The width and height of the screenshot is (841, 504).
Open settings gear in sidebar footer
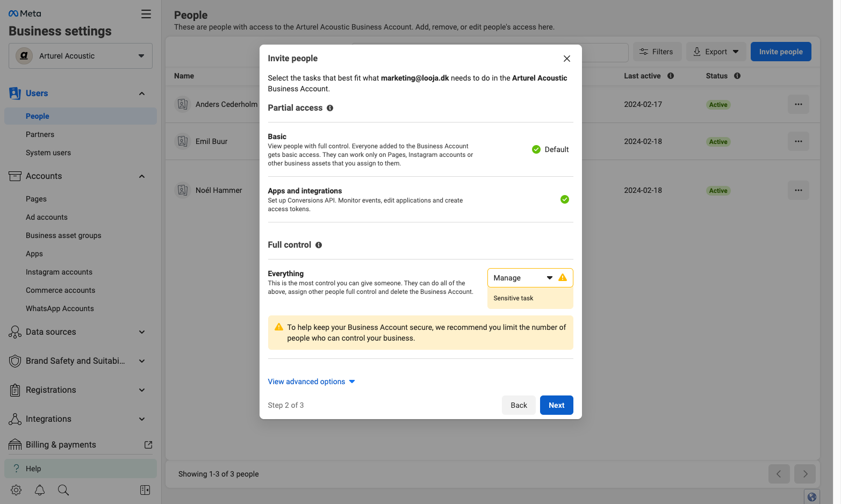coord(16,490)
